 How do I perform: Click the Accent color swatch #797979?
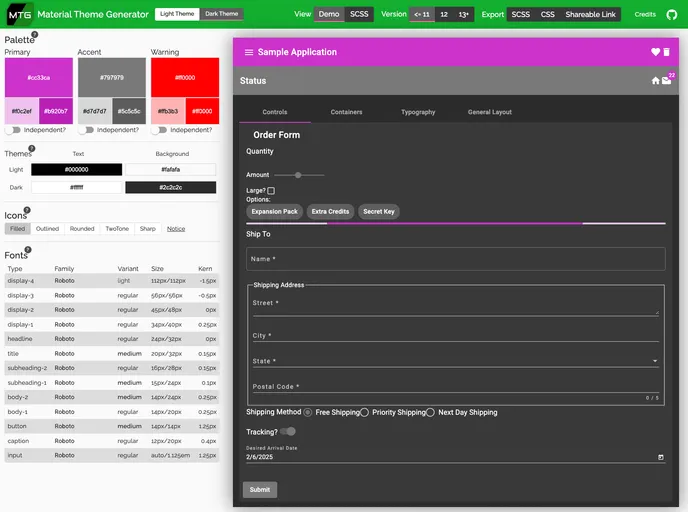[112, 78]
